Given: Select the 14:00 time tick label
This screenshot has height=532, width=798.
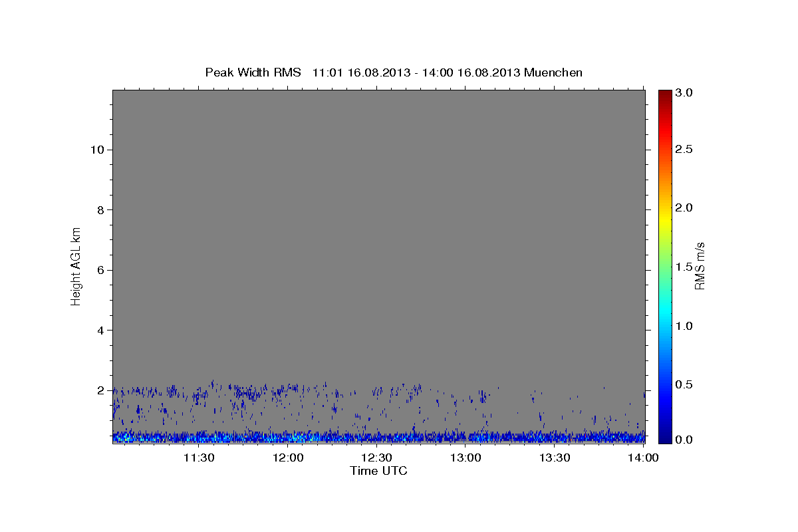Looking at the screenshot, I should click(643, 458).
